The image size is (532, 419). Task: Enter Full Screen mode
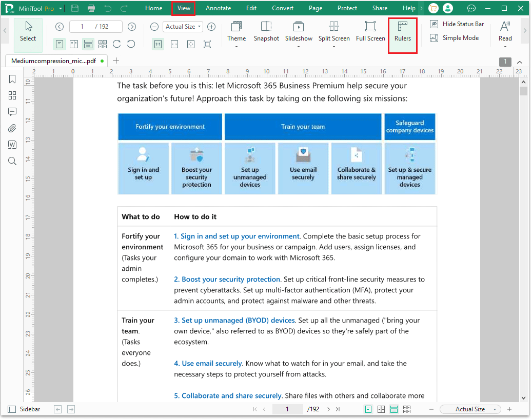tap(370, 27)
